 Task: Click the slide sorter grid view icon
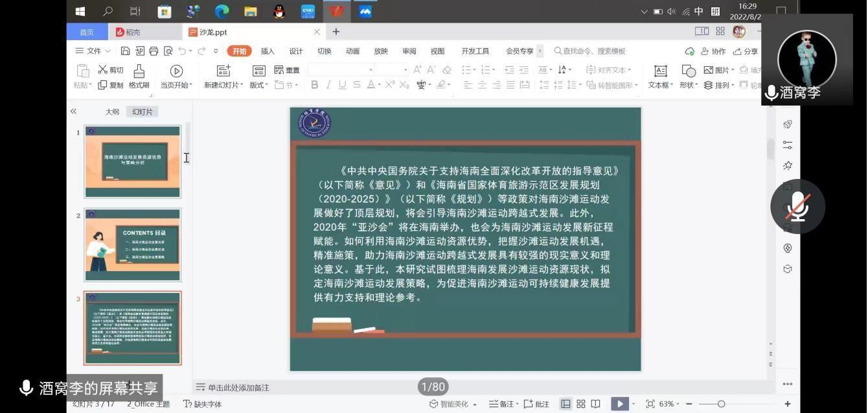(x=581, y=404)
